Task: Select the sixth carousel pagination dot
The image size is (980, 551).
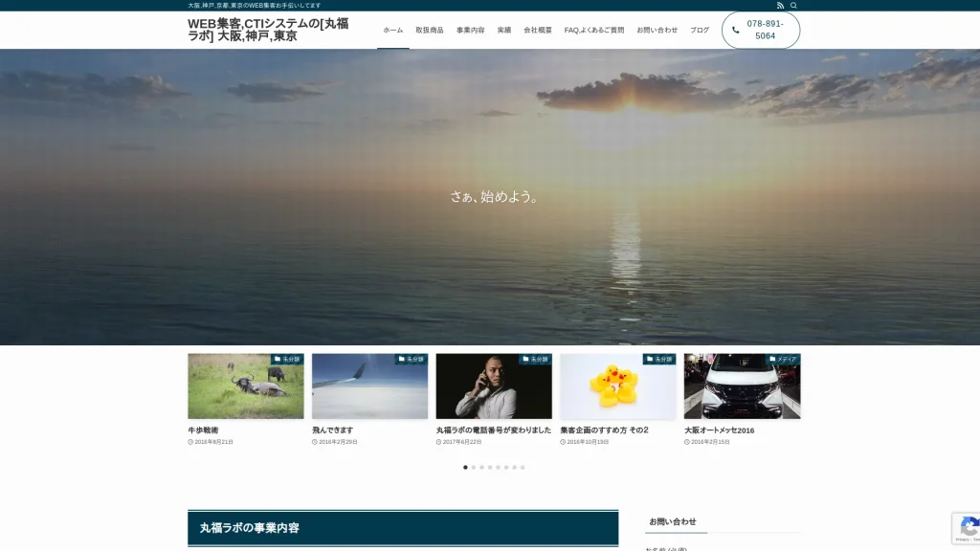Action: tap(506, 467)
